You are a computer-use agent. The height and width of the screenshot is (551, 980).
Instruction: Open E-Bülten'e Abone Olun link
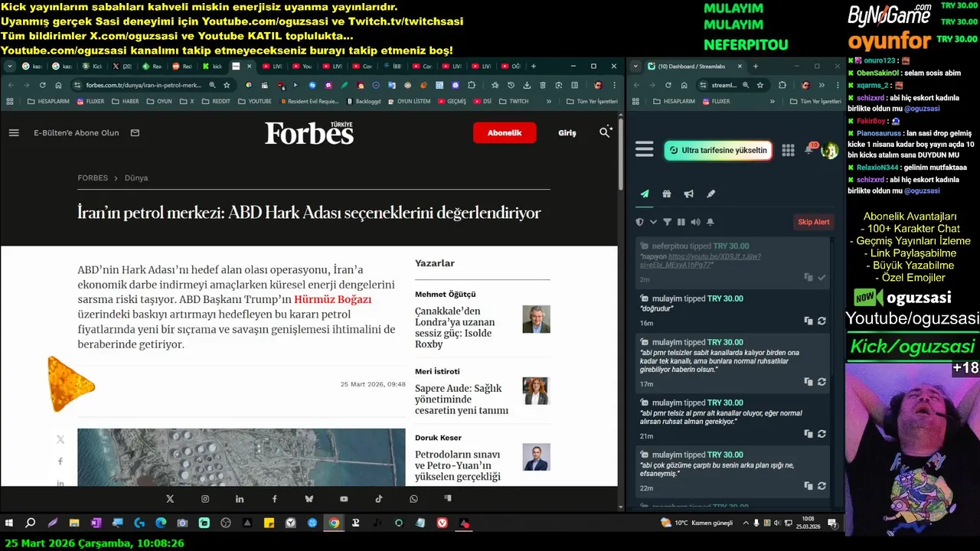[77, 132]
